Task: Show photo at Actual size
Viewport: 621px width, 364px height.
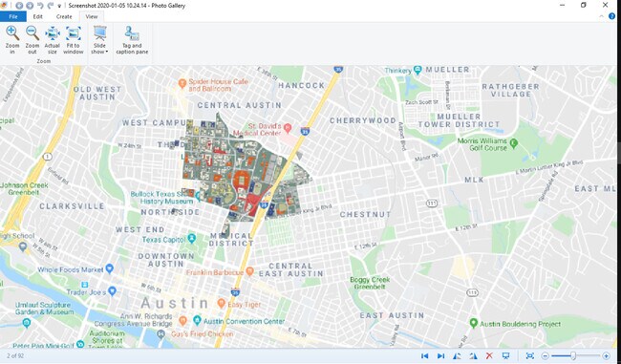Action: click(x=53, y=40)
